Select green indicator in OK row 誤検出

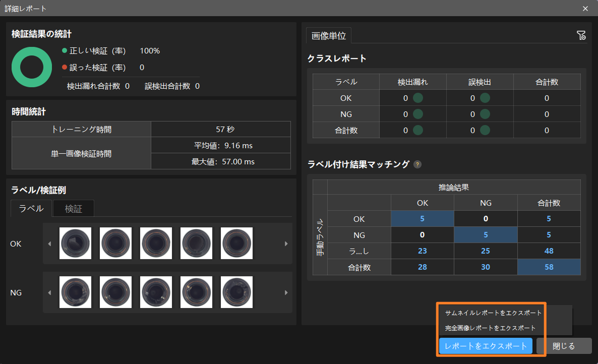point(485,98)
